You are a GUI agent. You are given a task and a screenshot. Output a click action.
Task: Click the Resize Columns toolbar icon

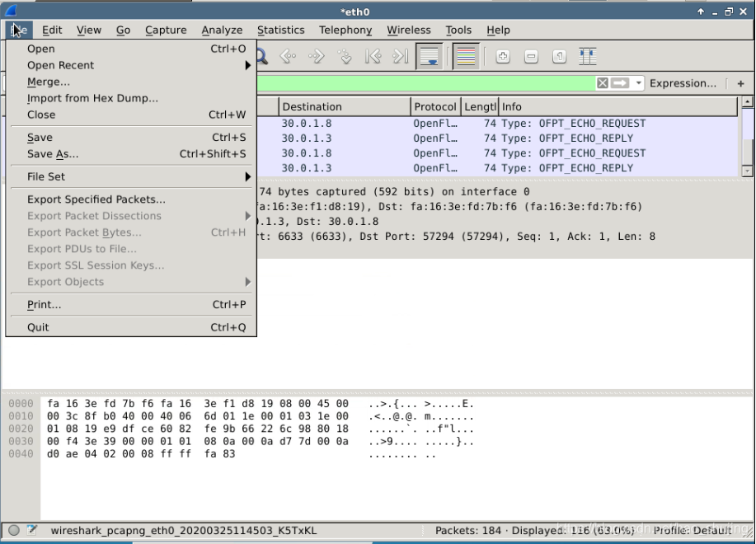click(587, 56)
